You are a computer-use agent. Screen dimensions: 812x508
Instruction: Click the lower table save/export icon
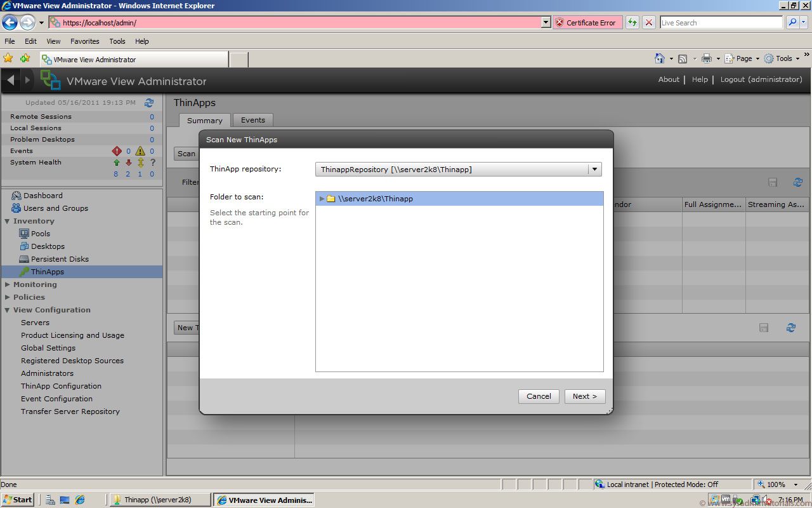(764, 328)
